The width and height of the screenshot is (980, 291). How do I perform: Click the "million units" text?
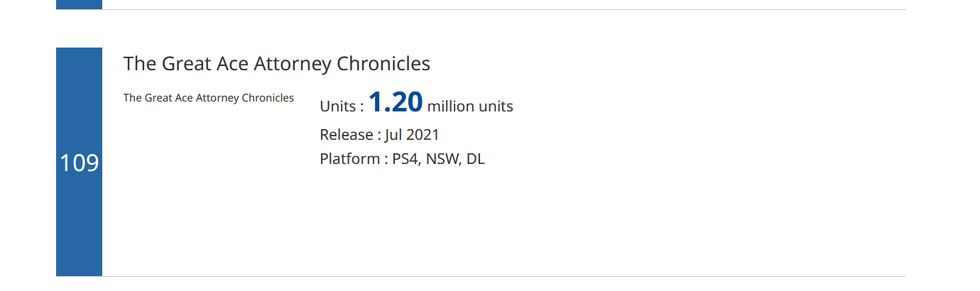click(469, 106)
